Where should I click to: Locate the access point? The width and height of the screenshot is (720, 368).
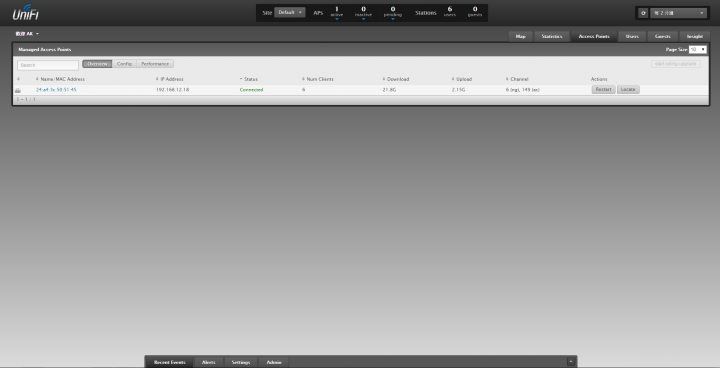coord(628,90)
